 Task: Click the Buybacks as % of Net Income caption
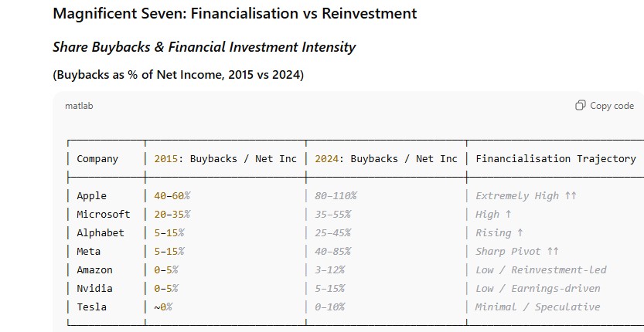click(178, 75)
